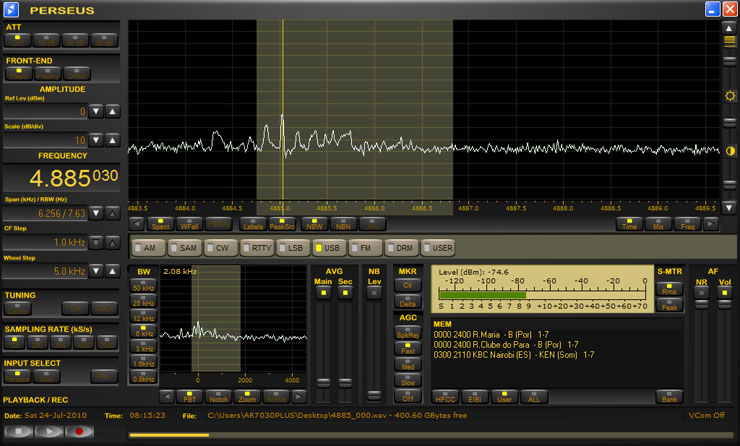Switch memory list to HFCC tab
Screen dimensions: 740x446
click(x=446, y=396)
